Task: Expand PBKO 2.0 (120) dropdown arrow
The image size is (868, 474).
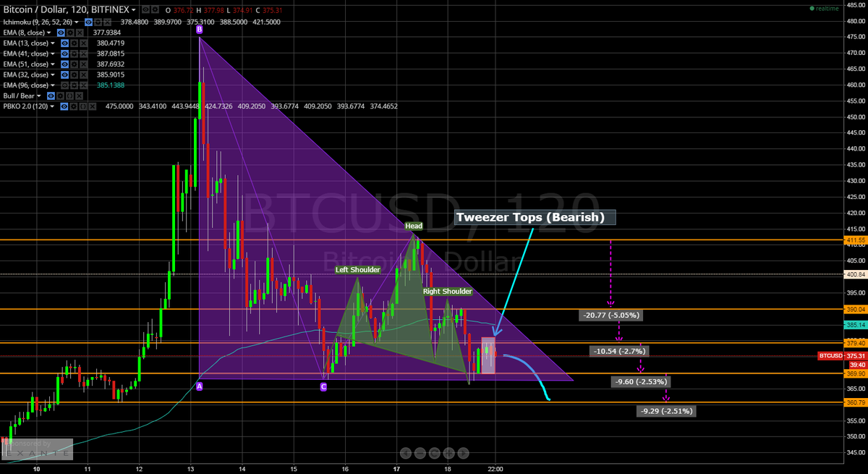Action: (52, 106)
